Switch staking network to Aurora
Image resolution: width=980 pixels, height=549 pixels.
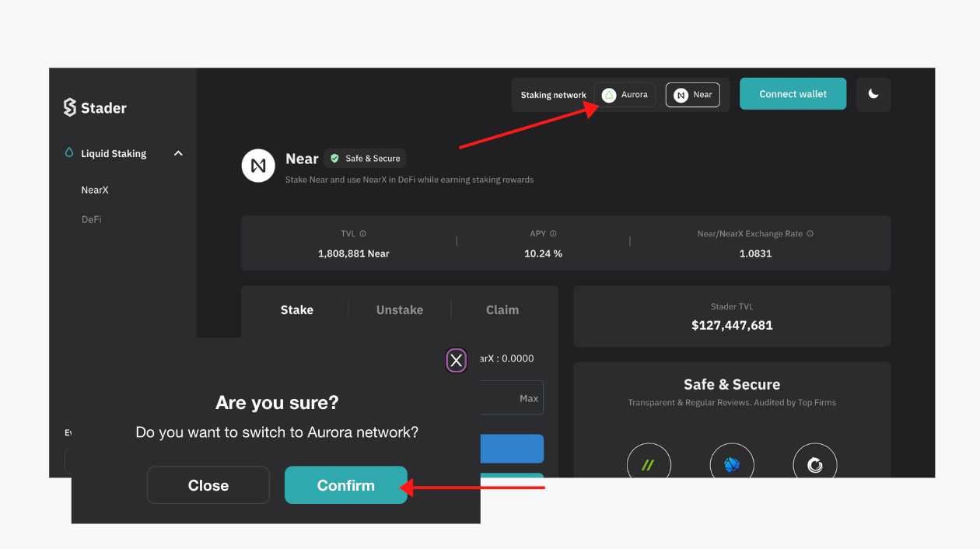click(x=625, y=95)
